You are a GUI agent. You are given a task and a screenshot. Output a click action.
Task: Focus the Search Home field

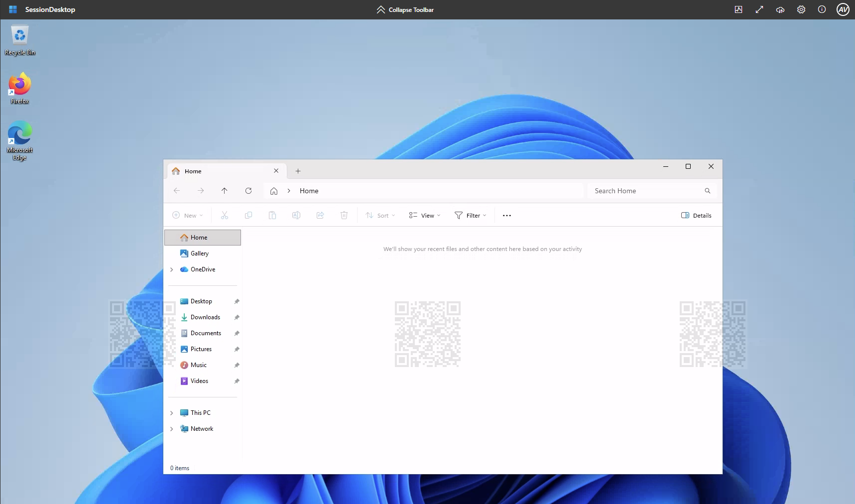click(x=645, y=191)
